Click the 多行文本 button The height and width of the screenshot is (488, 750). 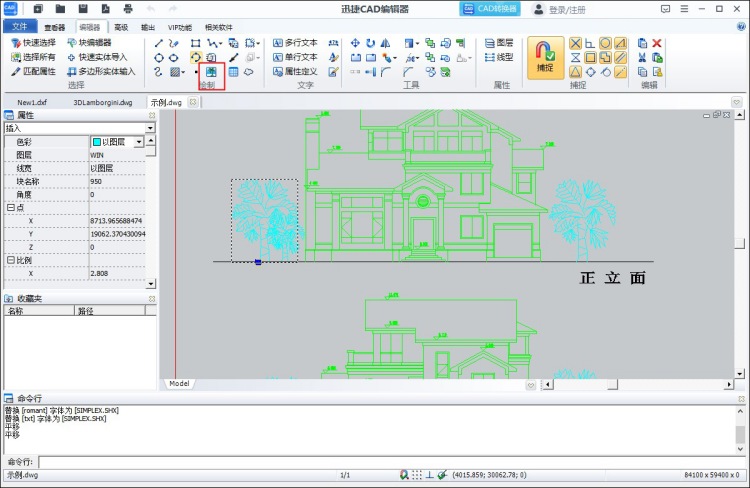pos(295,43)
